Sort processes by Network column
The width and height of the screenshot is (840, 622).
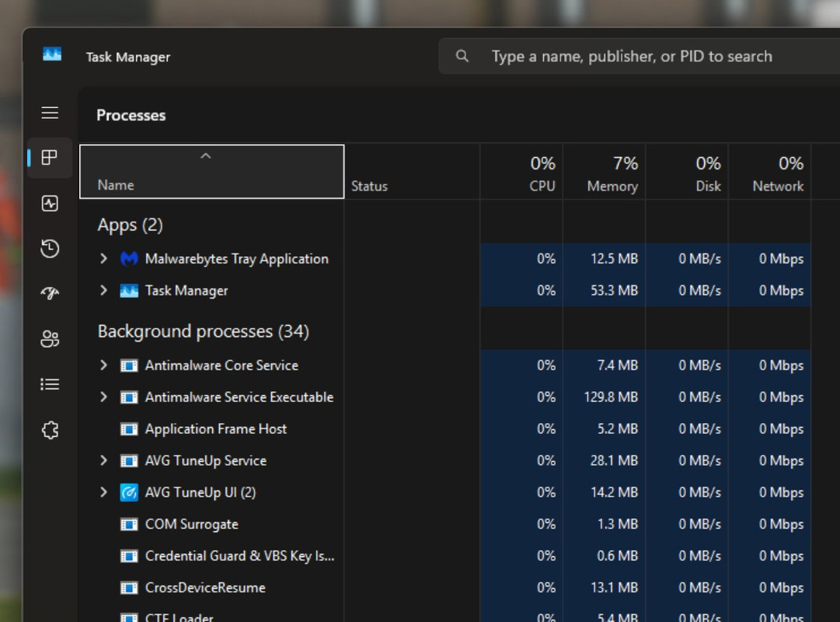click(770, 172)
